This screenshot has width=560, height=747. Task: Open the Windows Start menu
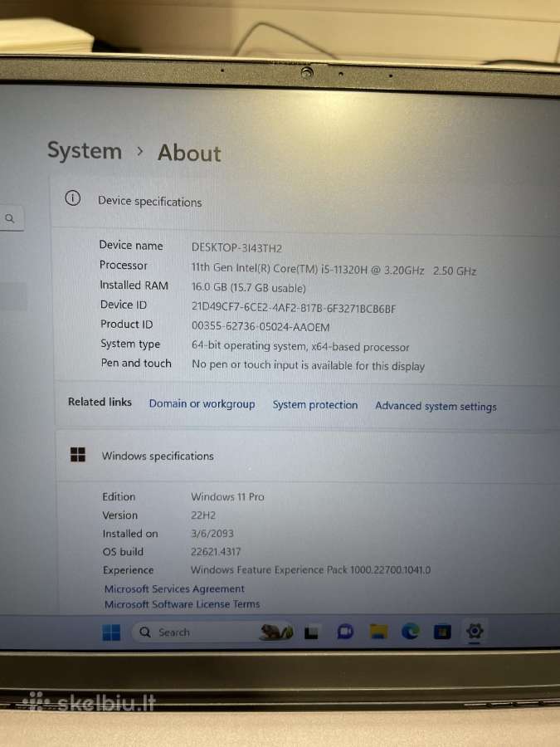tap(111, 632)
